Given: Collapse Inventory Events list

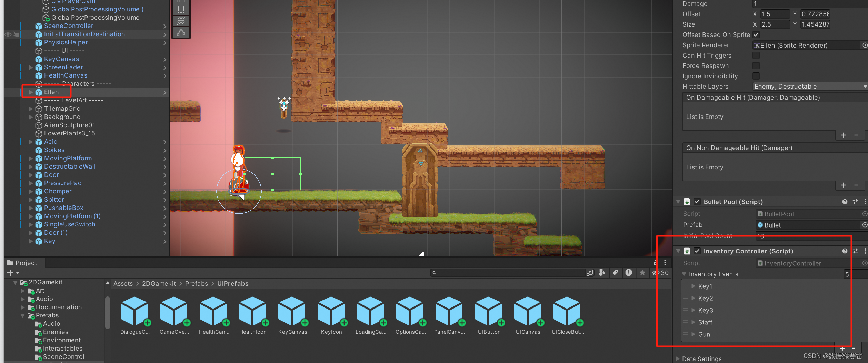Looking at the screenshot, I should [684, 274].
